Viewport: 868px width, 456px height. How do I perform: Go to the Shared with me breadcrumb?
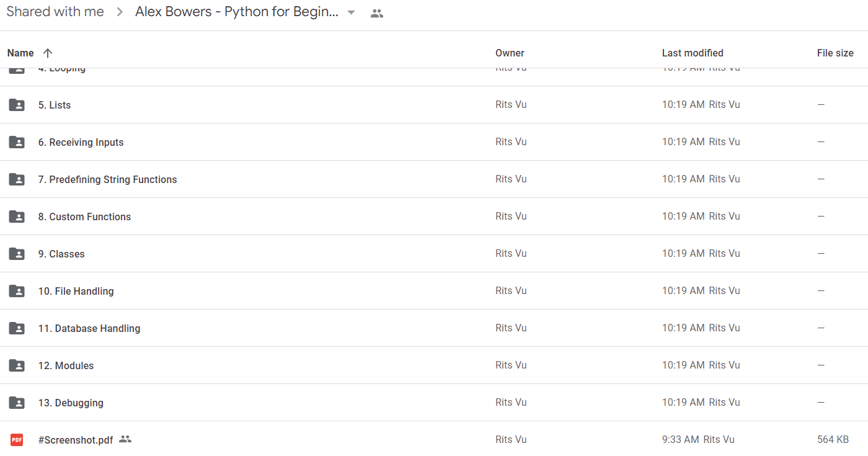click(x=55, y=12)
